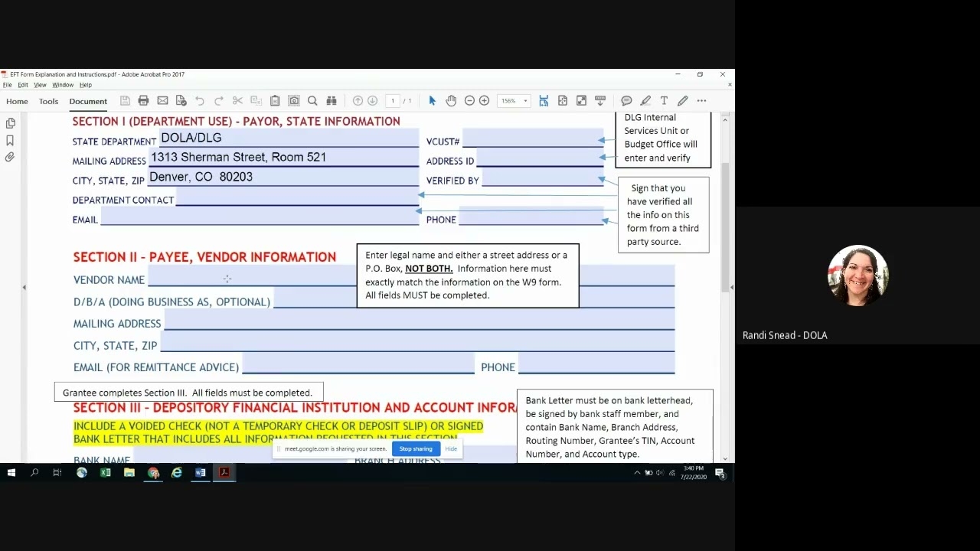980x551 pixels.
Task: Expand the more tools ellipsis menu
Action: click(701, 101)
